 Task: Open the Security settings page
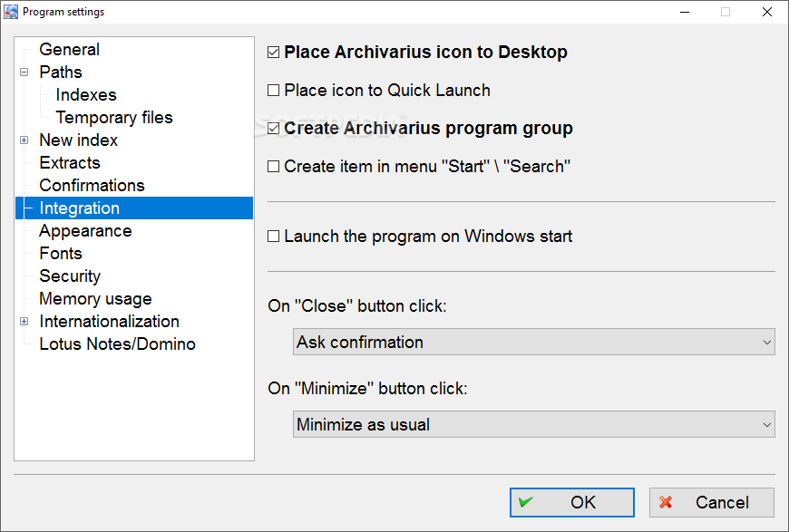tap(70, 276)
